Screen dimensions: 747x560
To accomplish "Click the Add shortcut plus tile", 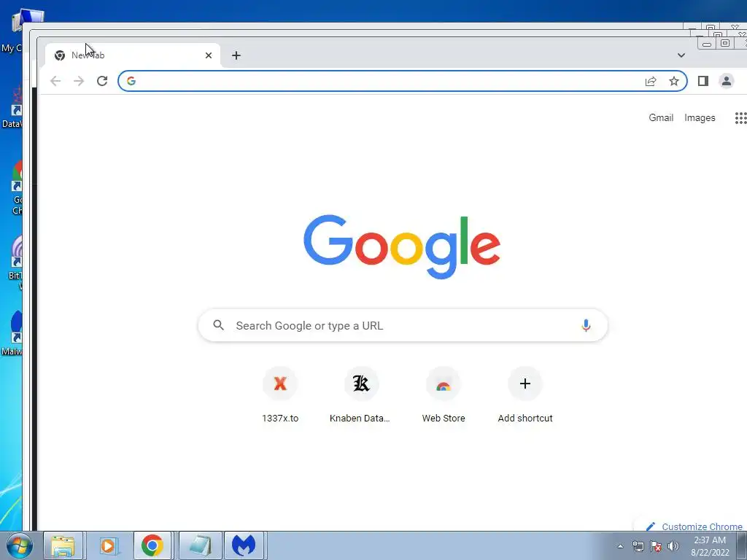I will click(525, 395).
